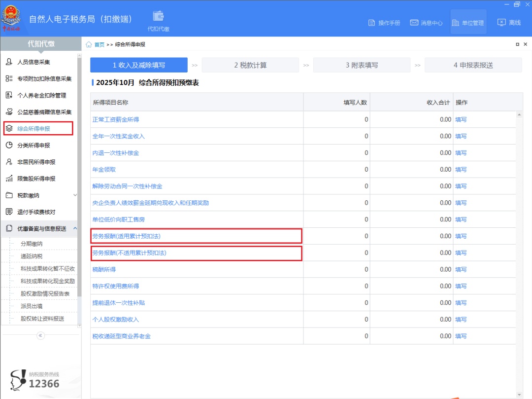Go to step 4 申报表报送 tab
The image size is (532, 399).
tap(473, 65)
